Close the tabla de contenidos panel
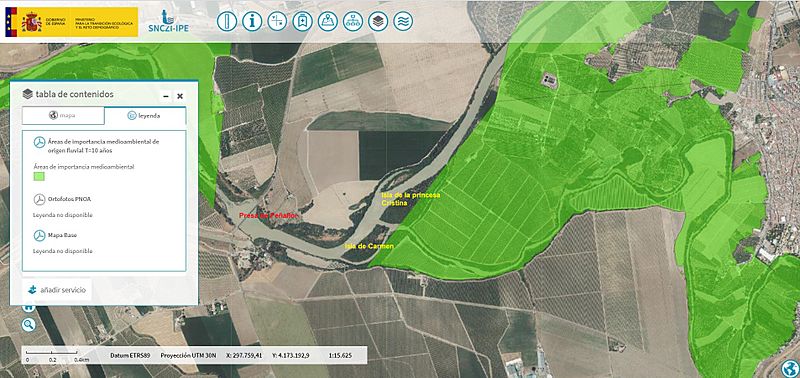 pos(180,96)
